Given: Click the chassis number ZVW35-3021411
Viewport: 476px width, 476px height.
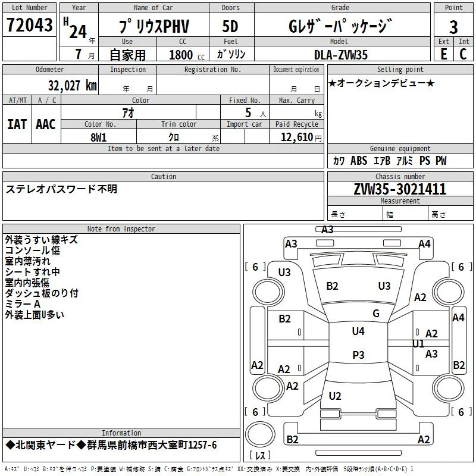Looking at the screenshot, I should (399, 189).
